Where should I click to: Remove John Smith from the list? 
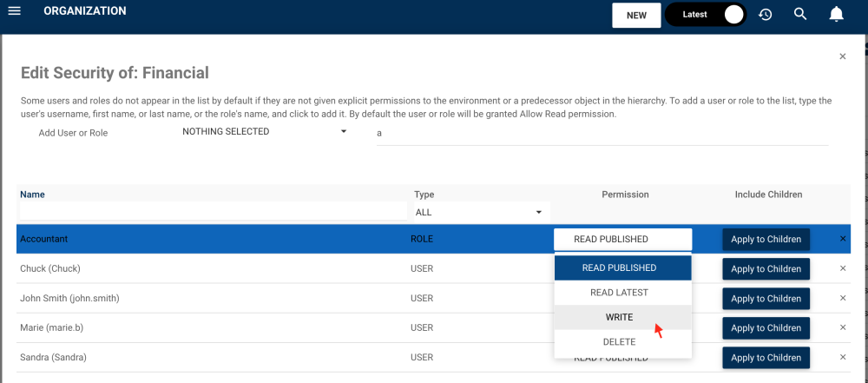tap(843, 298)
